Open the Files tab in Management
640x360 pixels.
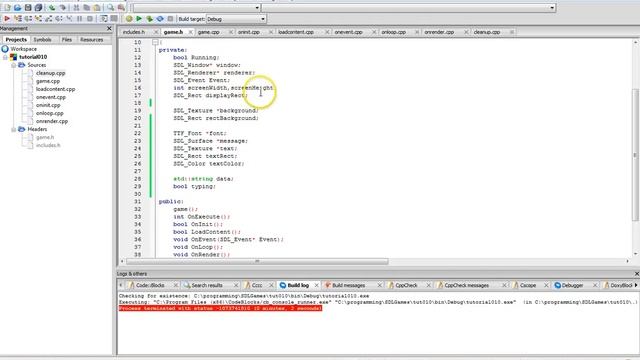click(x=66, y=40)
